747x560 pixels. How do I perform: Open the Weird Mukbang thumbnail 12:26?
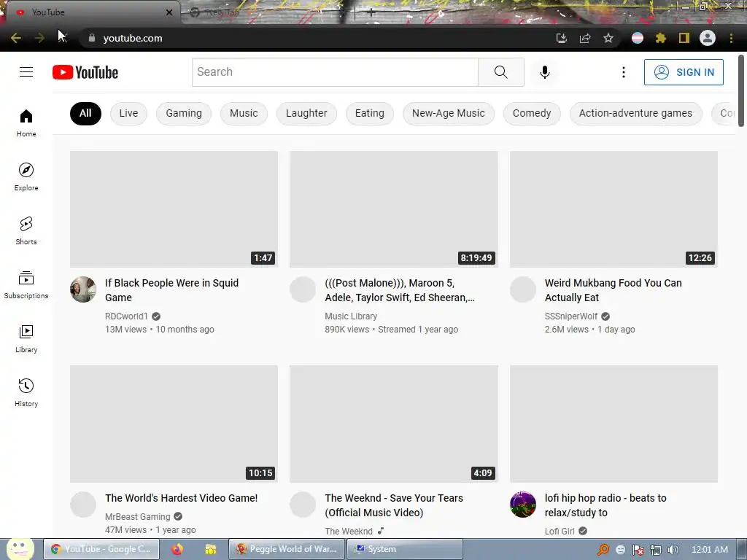(614, 209)
